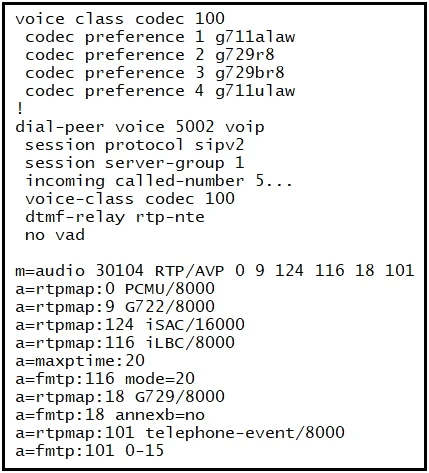Click the voice-class codec 100 line under dial-peer
Image resolution: width=429 pixels, height=473 pixels.
[130, 199]
